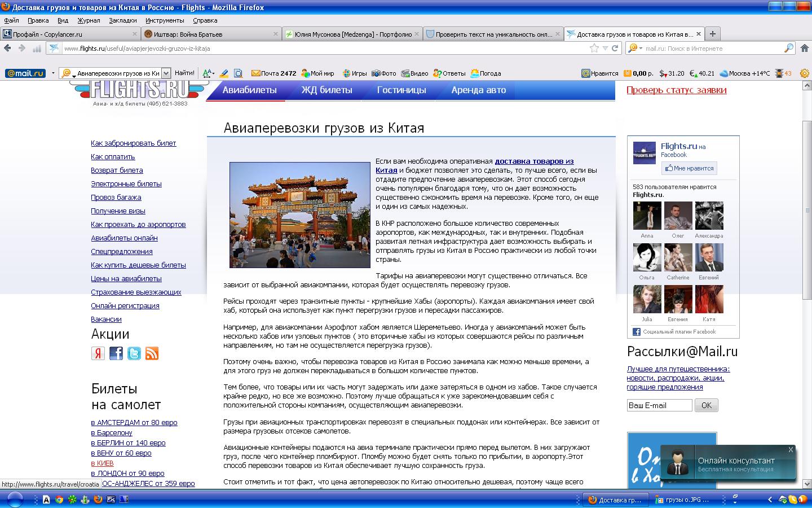This screenshot has width=812, height=508.
Task: Open the Mail.ru logo dropdown arrow
Action: click(53, 73)
